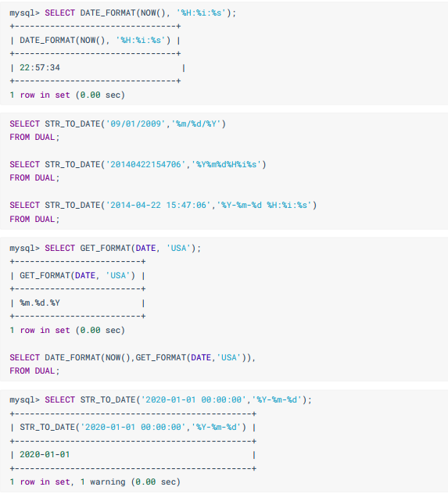Click the SELECT keyword in the '09/01/2009' STR_TO_DATE query

[x=24, y=123]
